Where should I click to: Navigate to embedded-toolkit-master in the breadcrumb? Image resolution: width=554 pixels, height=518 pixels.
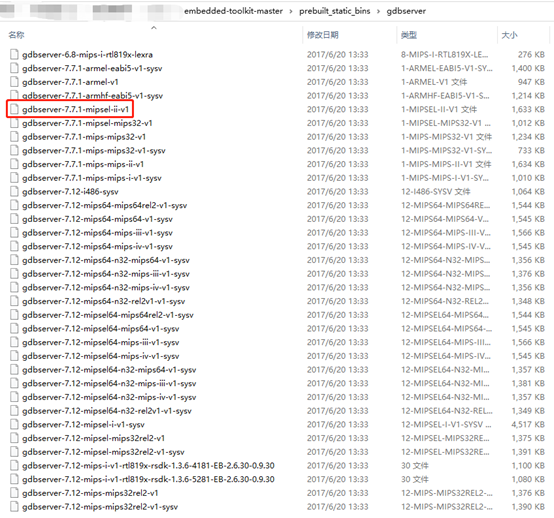coord(233,11)
